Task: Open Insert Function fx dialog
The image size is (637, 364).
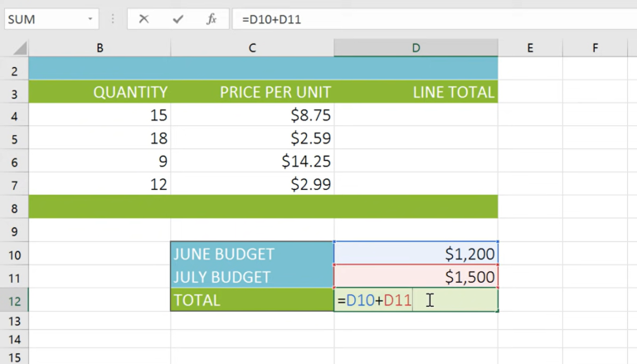Action: [x=212, y=19]
